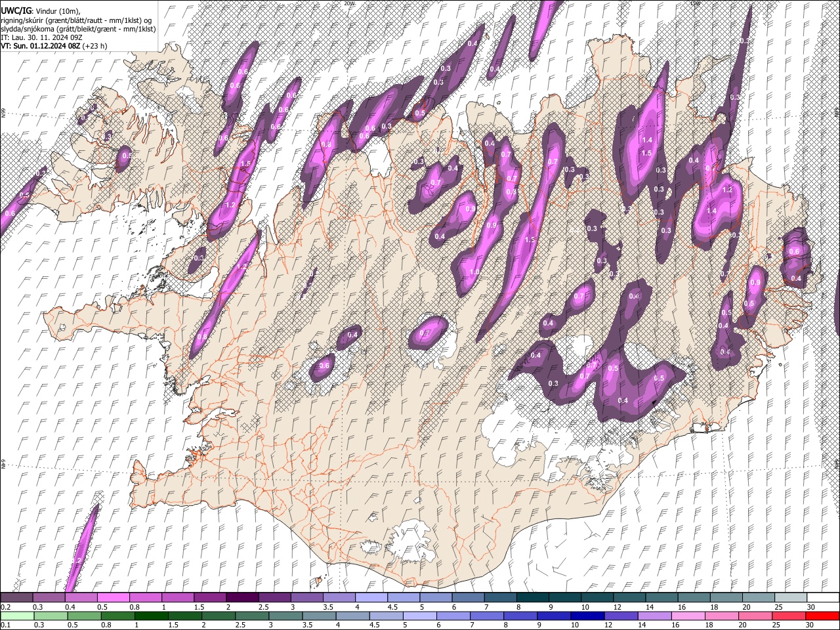Click the '0.1' label on the rain scale
840x630 pixels.
[x=5, y=625]
